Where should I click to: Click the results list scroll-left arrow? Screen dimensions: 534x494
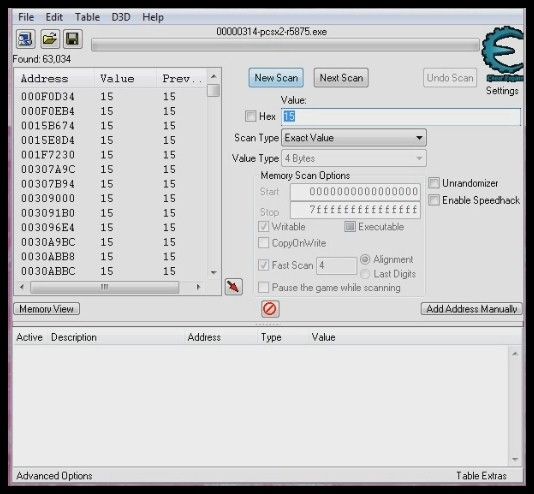tap(22, 287)
